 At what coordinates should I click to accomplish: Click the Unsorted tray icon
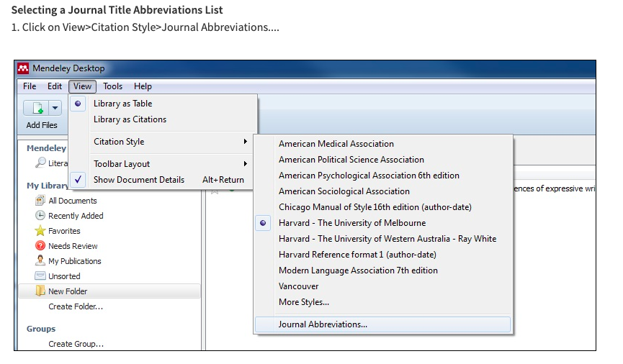40,276
